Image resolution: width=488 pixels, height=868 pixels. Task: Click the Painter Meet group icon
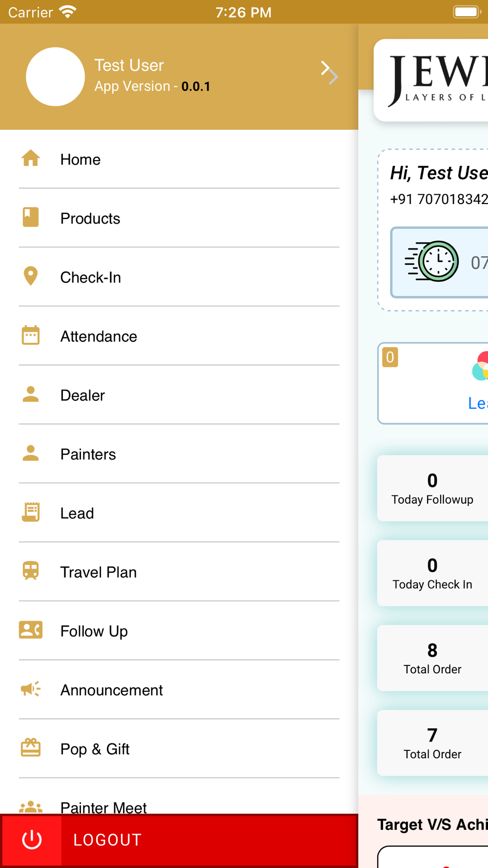tap(31, 807)
